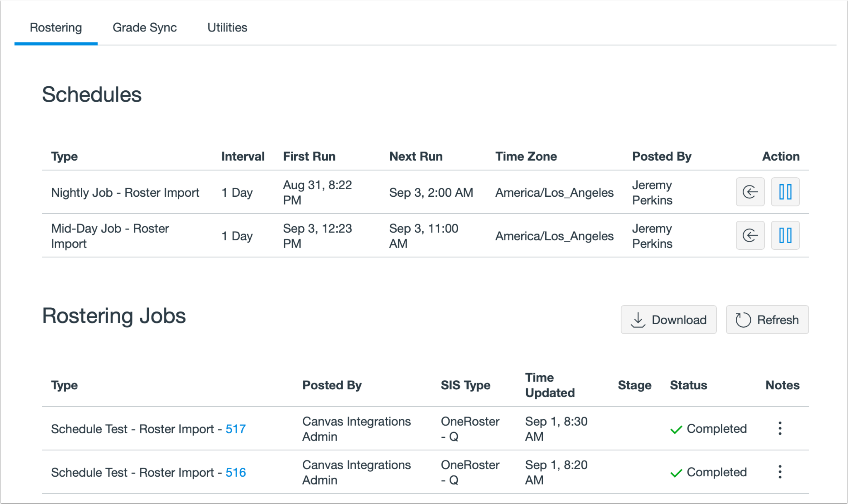Open notes menu for job 517

pos(780,428)
